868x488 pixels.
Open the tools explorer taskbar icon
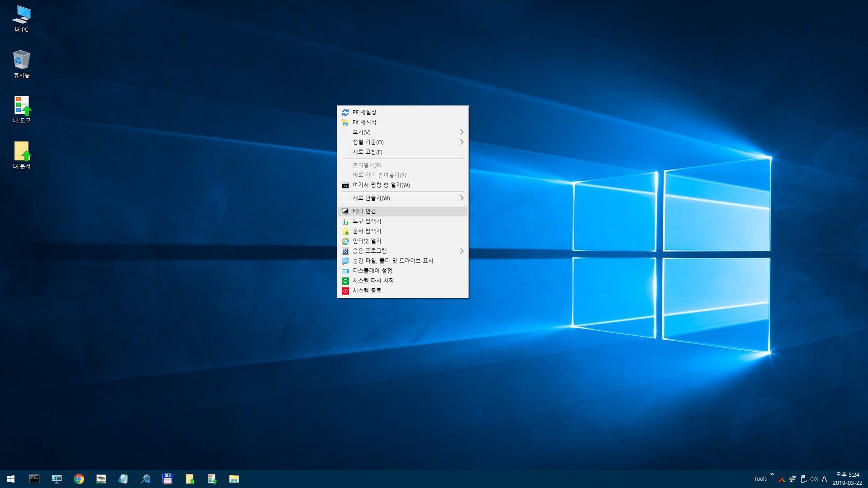click(212, 479)
